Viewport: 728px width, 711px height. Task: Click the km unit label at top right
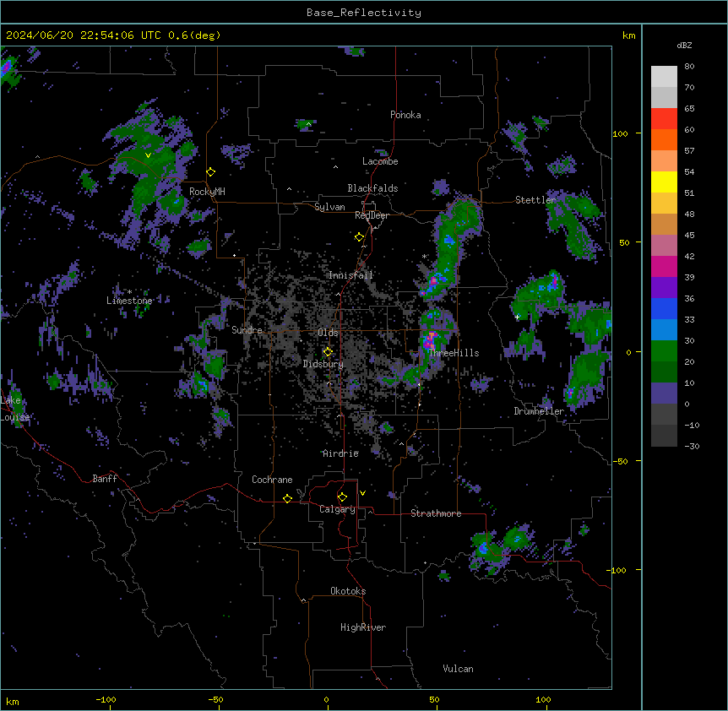point(629,35)
